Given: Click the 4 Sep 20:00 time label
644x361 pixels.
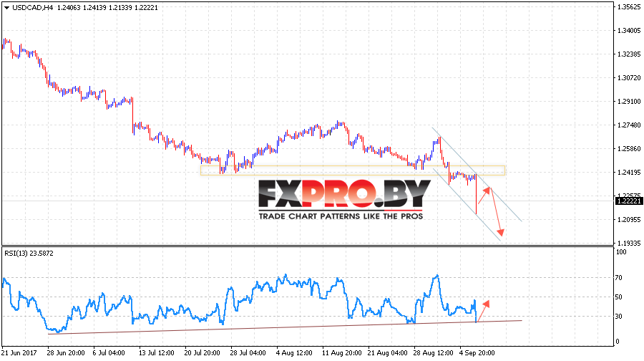Looking at the screenshot, I should point(477,353).
